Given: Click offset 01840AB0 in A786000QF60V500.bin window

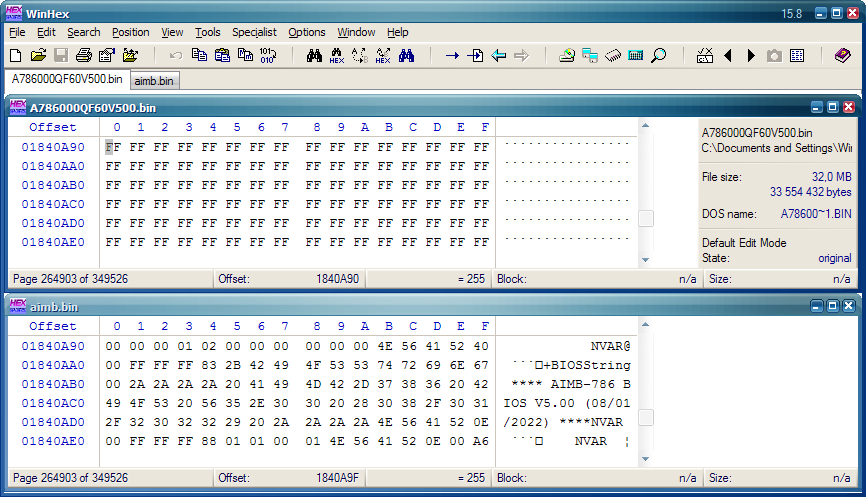Looking at the screenshot, I should (x=53, y=185).
